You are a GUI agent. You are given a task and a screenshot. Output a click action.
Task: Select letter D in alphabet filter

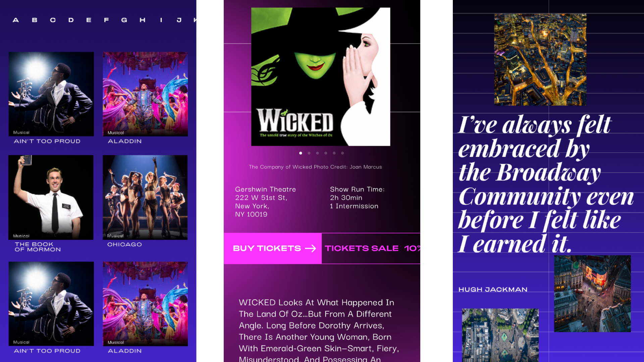(71, 20)
